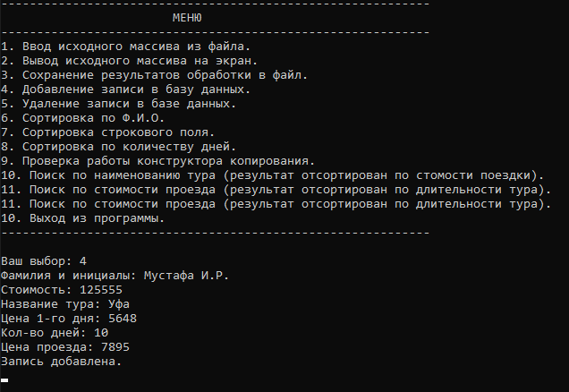Click Добавление записи в базу данных line

pos(125,89)
